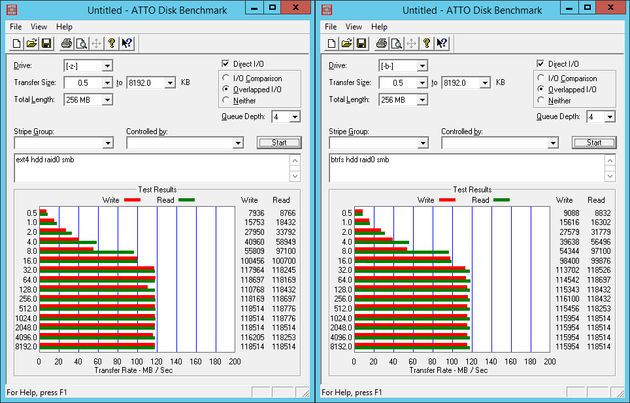630x403 pixels.
Task: Open Stripe Group dropdown in left window
Action: click(108, 143)
